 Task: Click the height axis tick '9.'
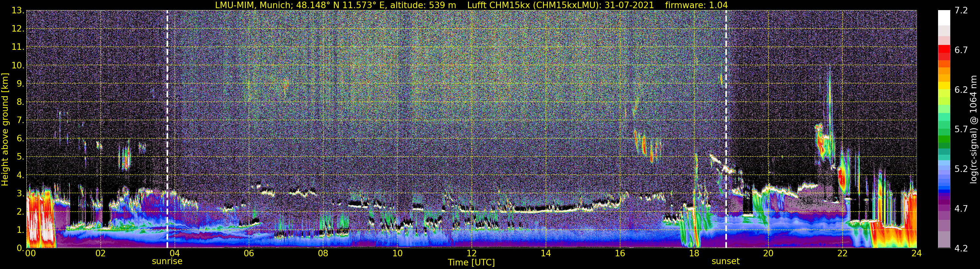(20, 83)
